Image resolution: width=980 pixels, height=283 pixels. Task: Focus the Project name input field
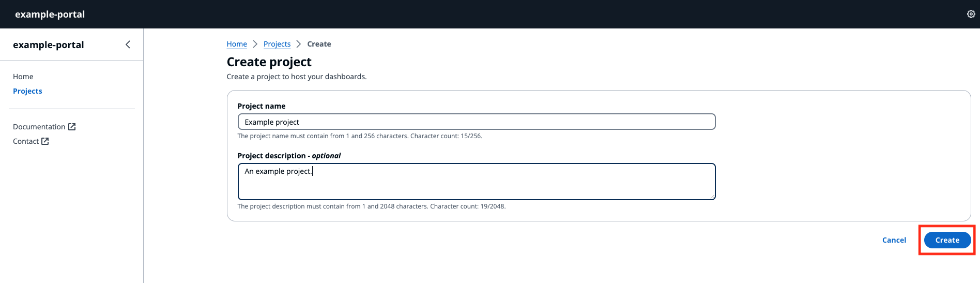tap(476, 122)
